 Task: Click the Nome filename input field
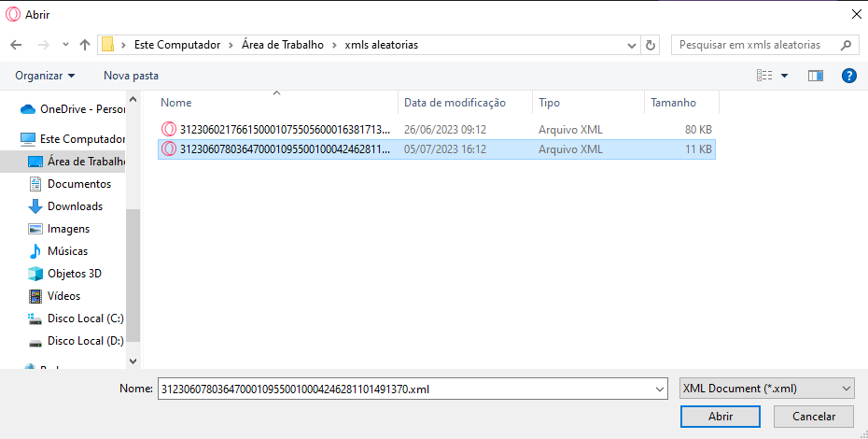pos(411,389)
